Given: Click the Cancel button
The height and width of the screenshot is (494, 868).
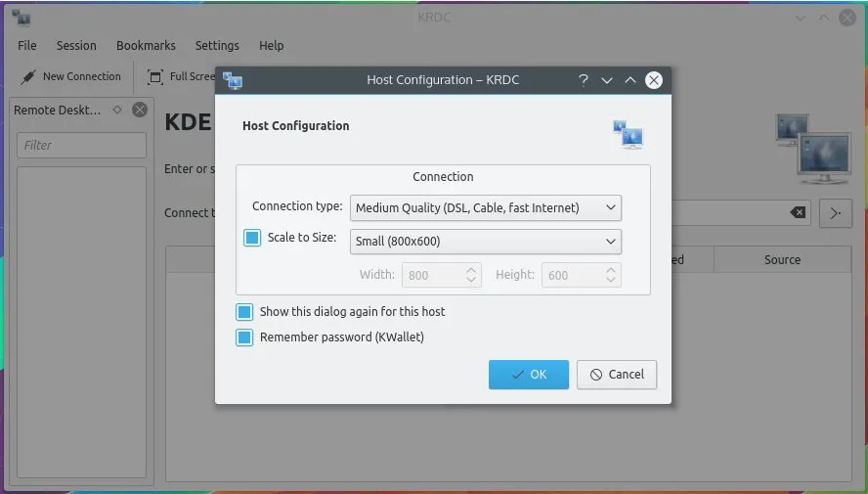Looking at the screenshot, I should [616, 375].
